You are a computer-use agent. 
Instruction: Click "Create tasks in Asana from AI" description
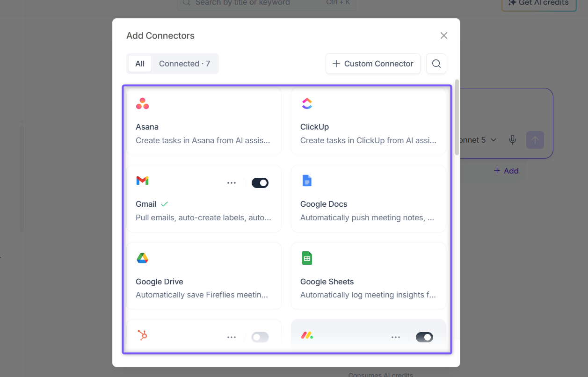[203, 140]
